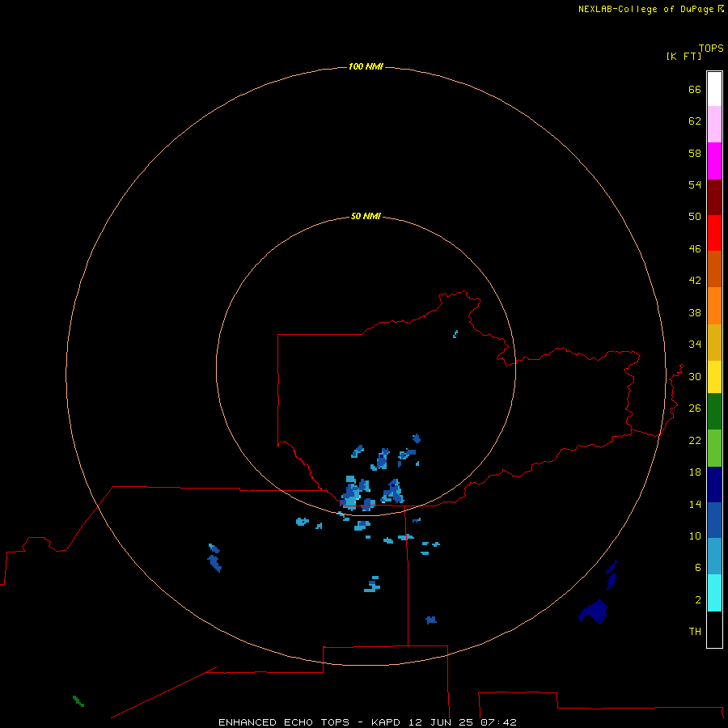The width and height of the screenshot is (728, 728).
Task: Click the [K FT] units label
Action: click(684, 56)
